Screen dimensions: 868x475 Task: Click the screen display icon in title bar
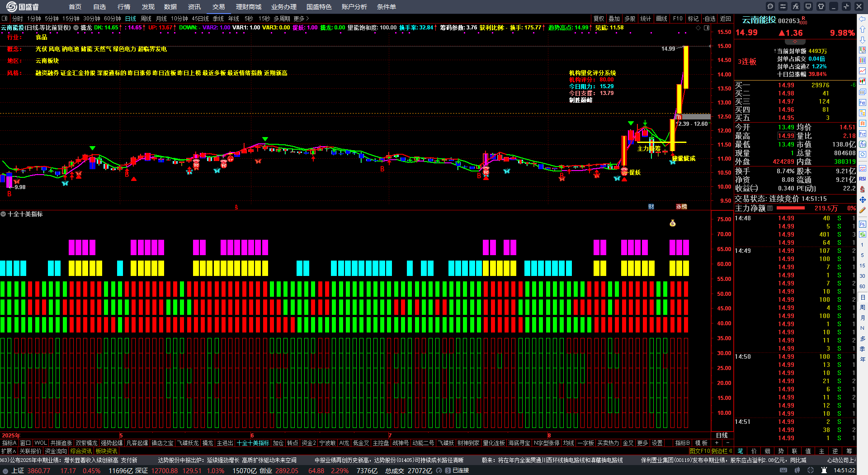(808, 6)
